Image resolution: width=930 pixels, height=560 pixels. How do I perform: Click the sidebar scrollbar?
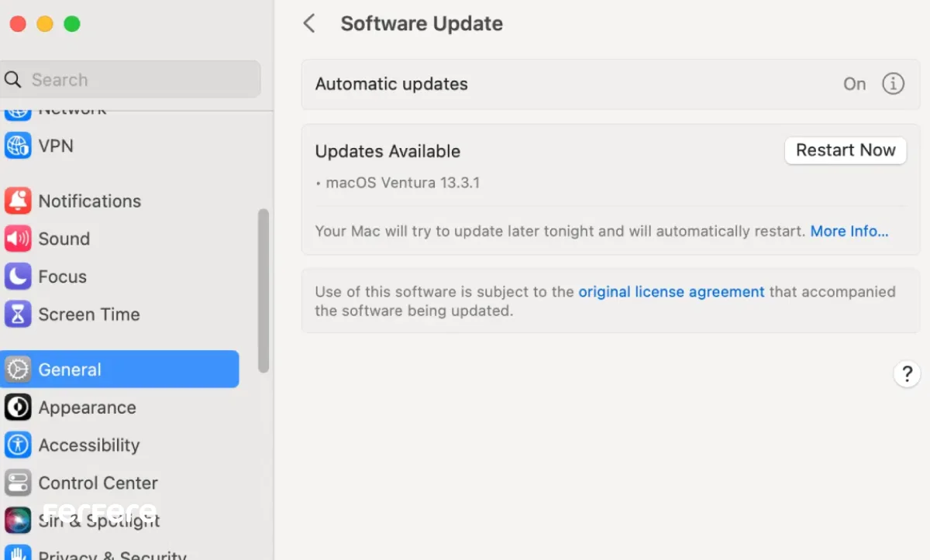pyautogui.click(x=263, y=290)
